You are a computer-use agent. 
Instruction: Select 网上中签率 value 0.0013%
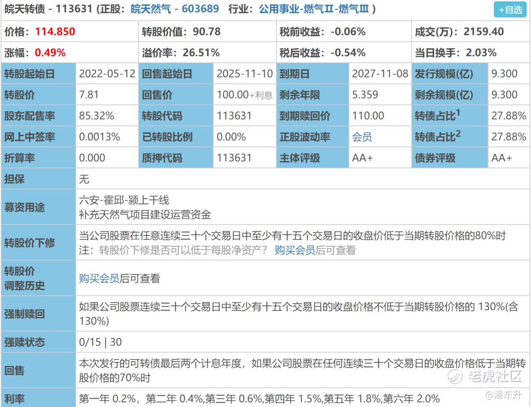100,137
